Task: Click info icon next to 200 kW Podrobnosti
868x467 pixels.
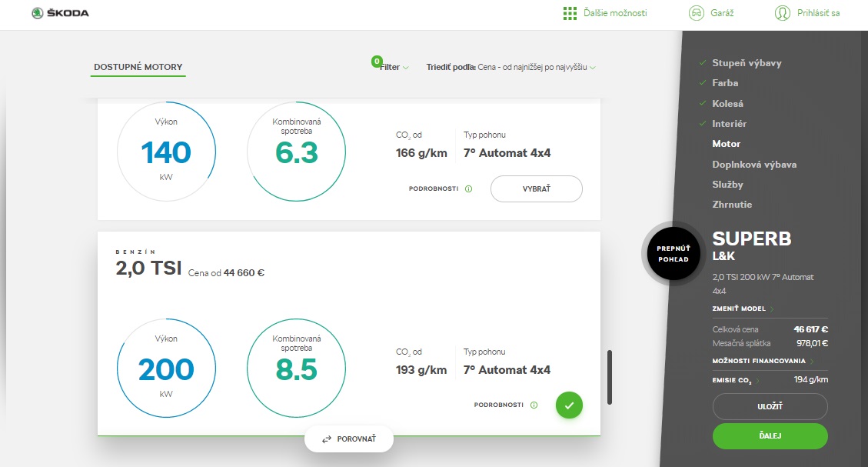Action: coord(534,405)
